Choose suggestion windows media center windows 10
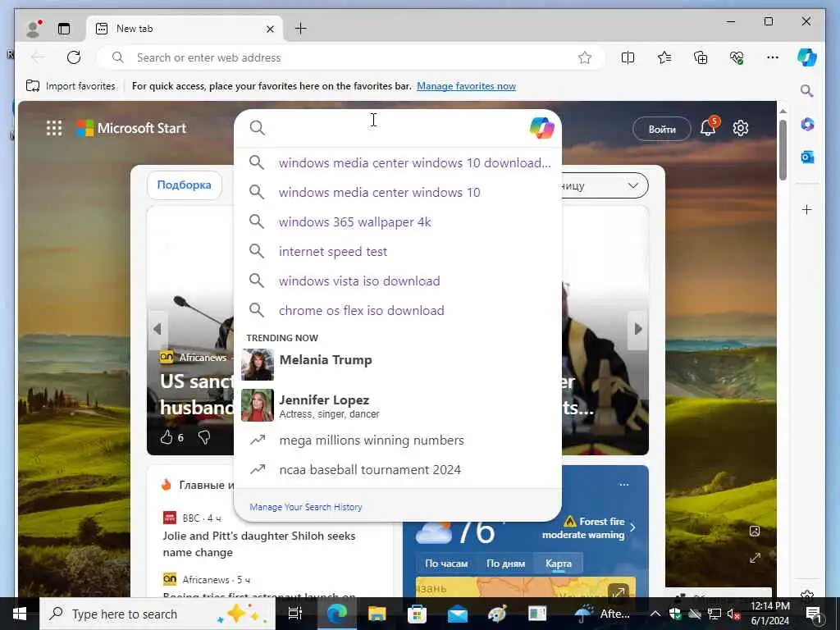The image size is (840, 630). click(398, 192)
